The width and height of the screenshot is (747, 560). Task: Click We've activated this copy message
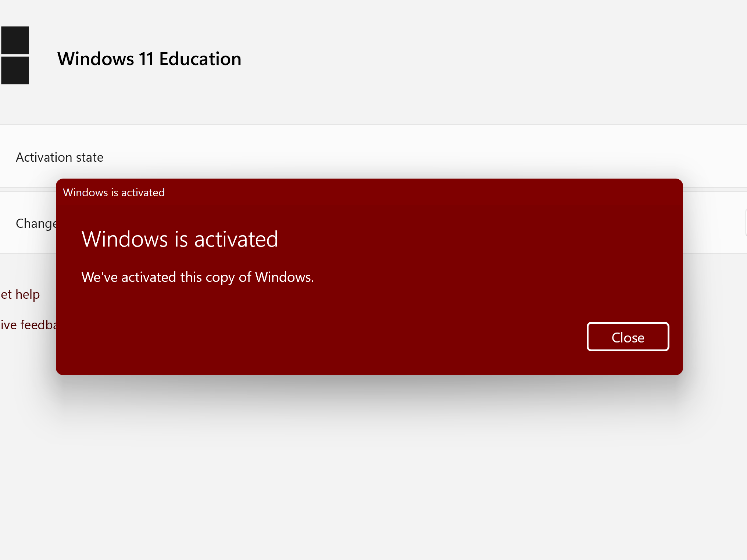197,277
